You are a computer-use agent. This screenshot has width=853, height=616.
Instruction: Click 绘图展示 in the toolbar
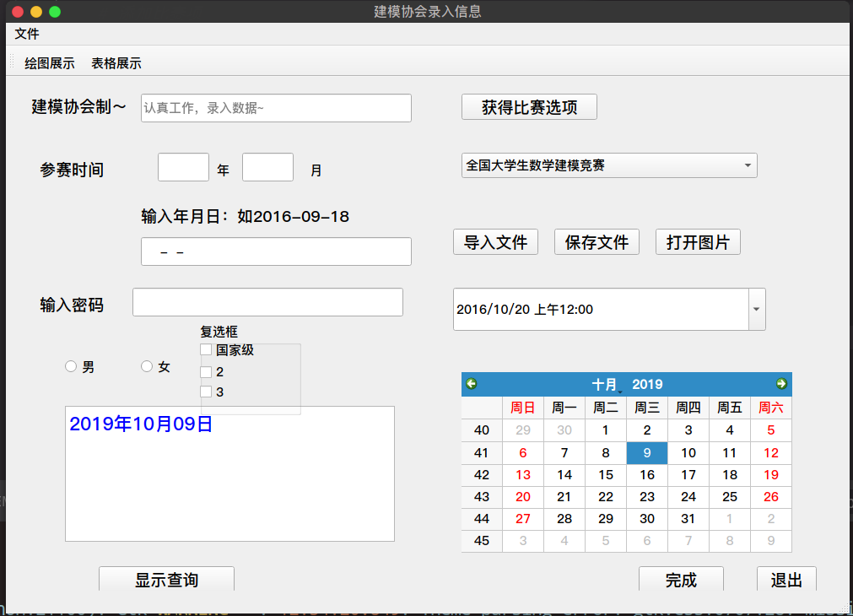click(x=50, y=63)
